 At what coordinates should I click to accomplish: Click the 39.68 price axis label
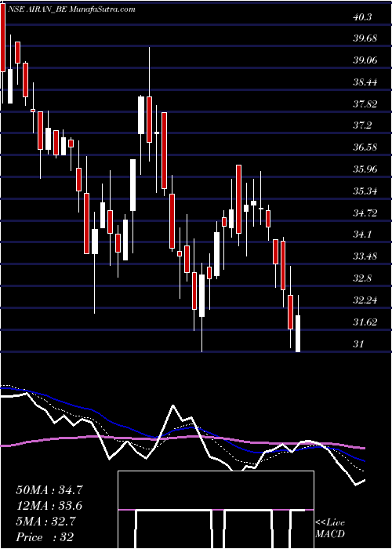pyautogui.click(x=365, y=38)
